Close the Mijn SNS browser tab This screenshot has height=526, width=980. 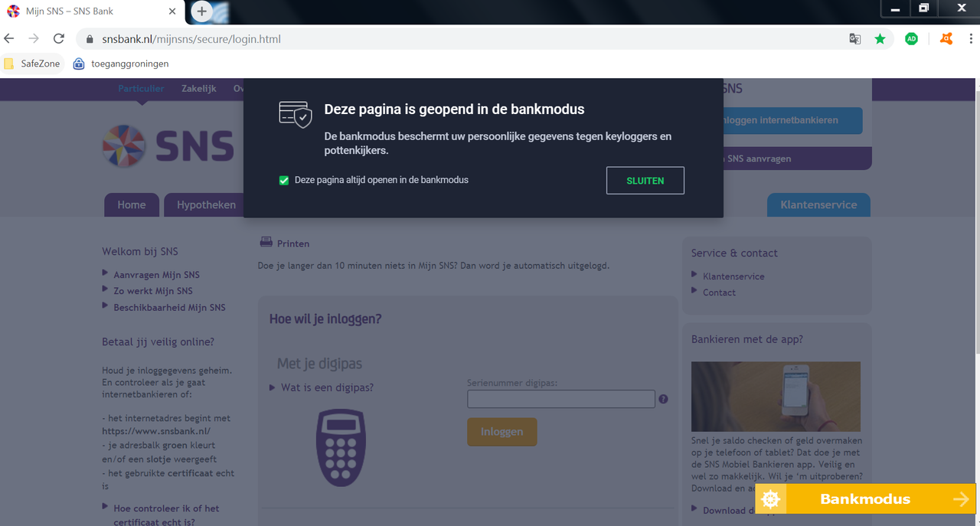pyautogui.click(x=172, y=11)
